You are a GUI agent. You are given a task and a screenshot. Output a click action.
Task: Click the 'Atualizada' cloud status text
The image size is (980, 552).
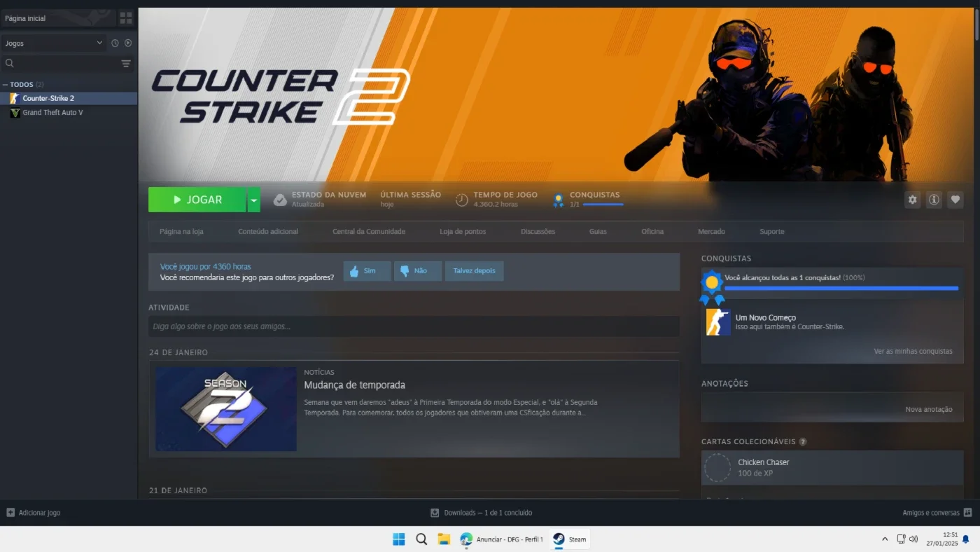[x=308, y=205]
